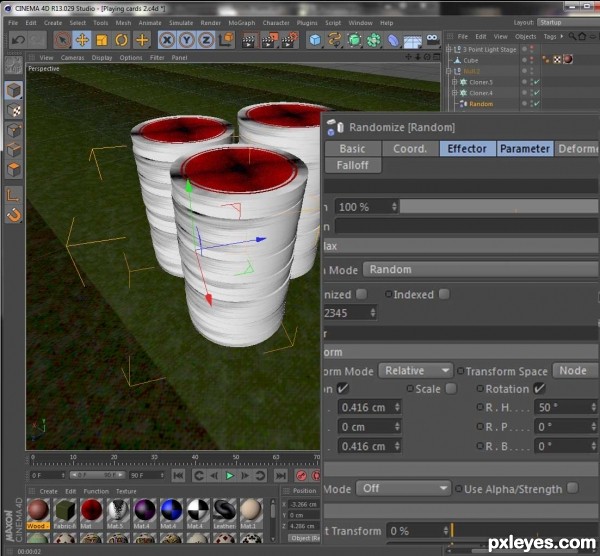Add a Cube primitive object

click(x=315, y=40)
